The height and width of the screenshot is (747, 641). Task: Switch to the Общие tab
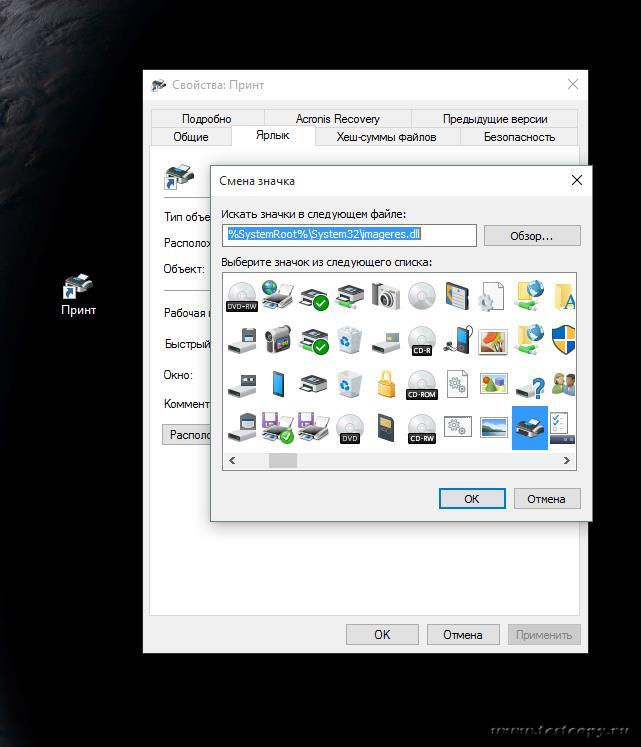191,137
